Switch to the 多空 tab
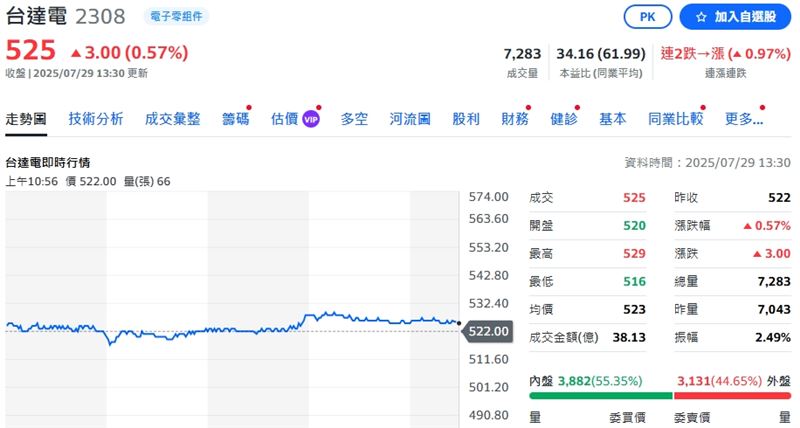Screen dimensions: 800x428 (354, 119)
